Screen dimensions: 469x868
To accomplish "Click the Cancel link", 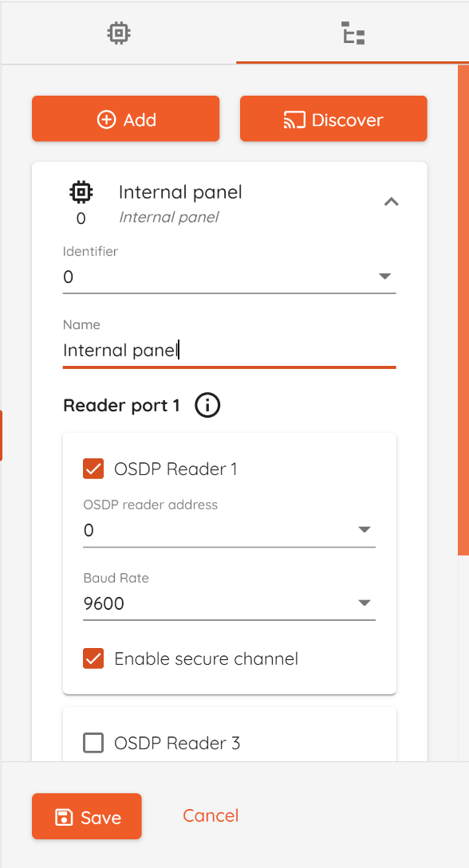I will pyautogui.click(x=211, y=815).
